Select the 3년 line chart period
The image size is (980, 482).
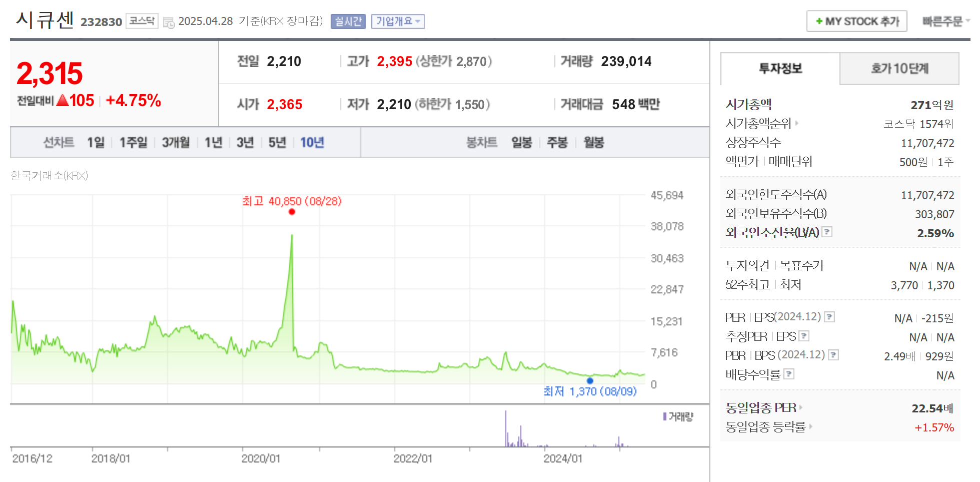coord(245,143)
